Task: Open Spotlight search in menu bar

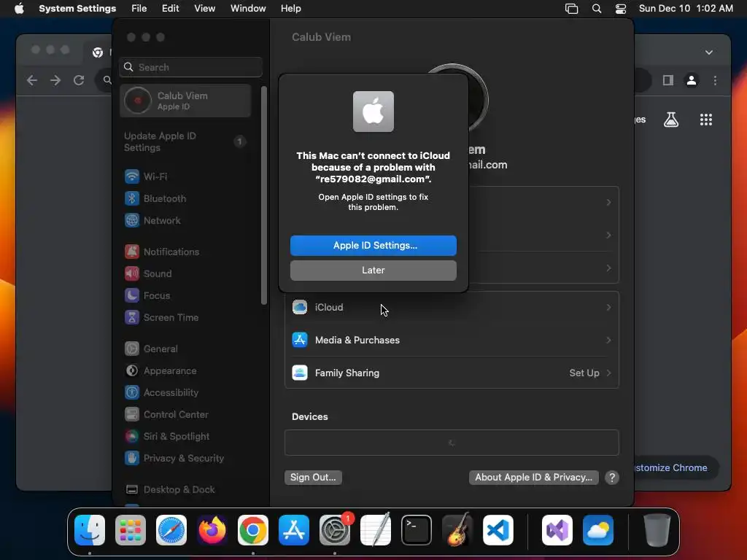Action: [597, 9]
